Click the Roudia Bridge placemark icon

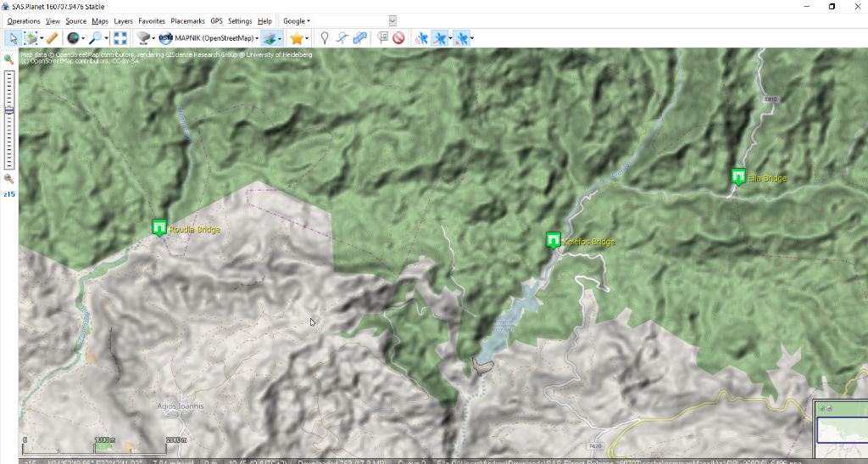point(159,227)
